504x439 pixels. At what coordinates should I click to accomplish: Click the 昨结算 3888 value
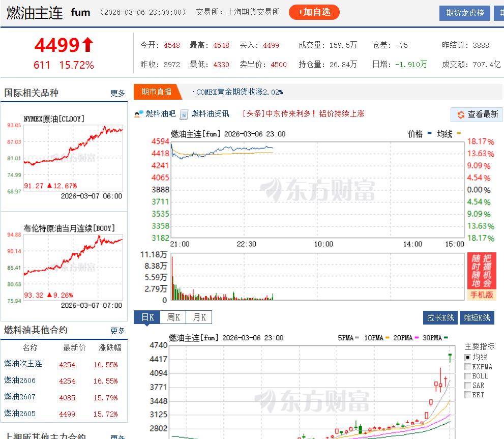point(481,45)
